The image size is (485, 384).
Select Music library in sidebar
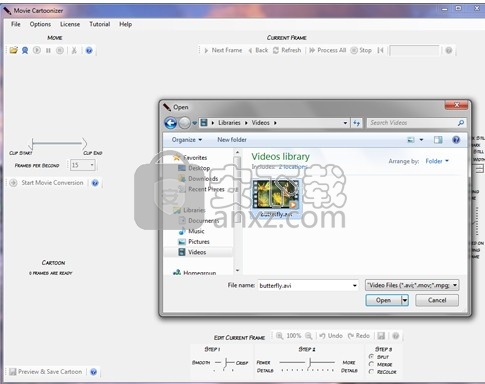196,231
